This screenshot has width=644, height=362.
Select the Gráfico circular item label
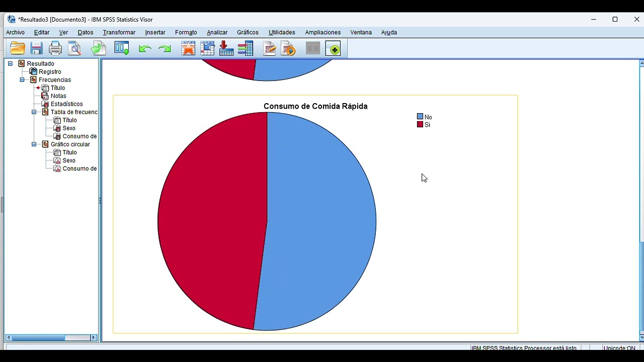pyautogui.click(x=70, y=144)
